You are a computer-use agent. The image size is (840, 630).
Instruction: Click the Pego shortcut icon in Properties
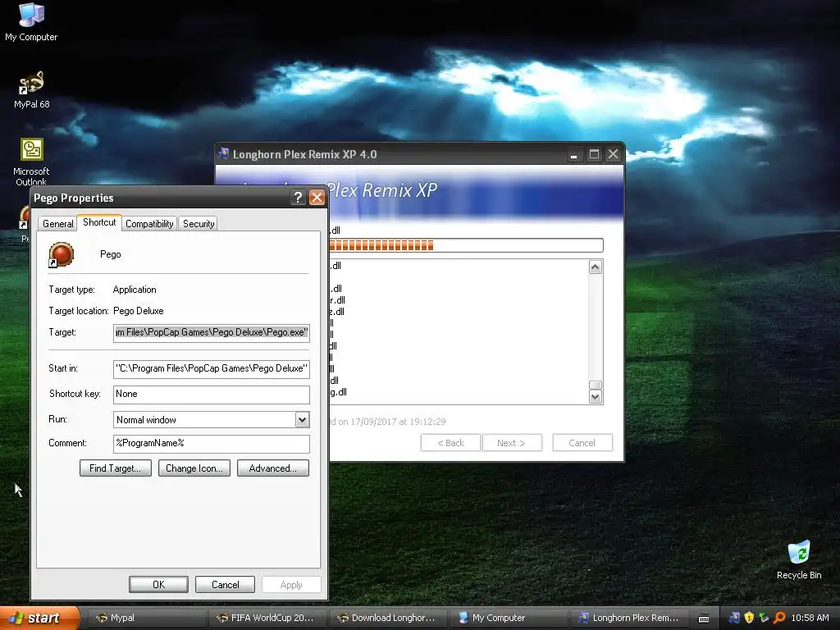[x=61, y=254]
